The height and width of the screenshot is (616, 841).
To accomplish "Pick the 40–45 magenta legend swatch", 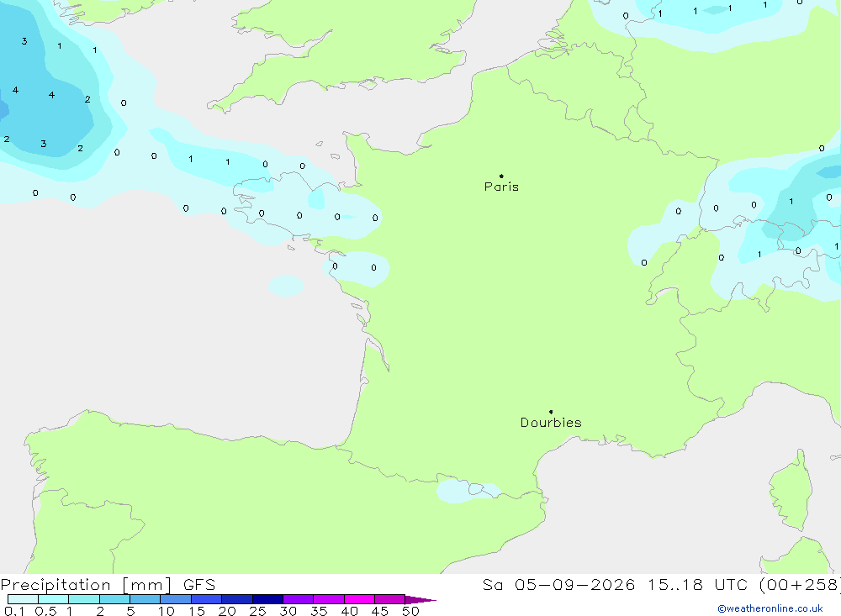I will point(359,599).
